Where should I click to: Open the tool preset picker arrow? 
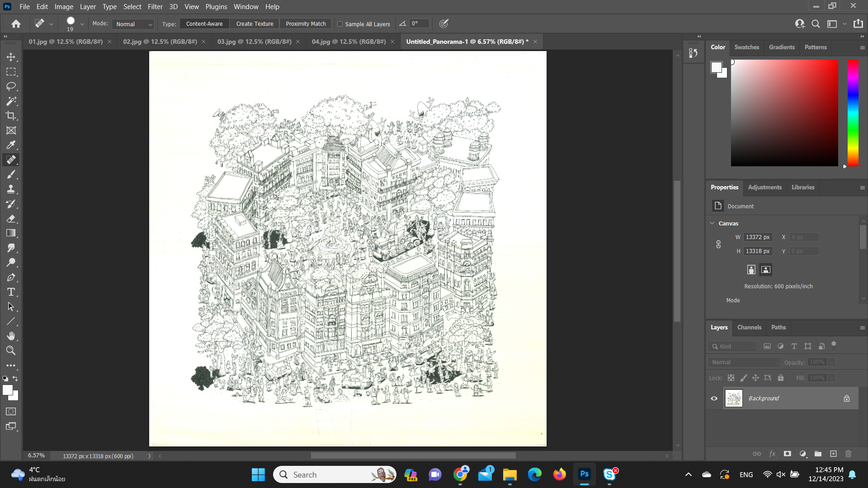pyautogui.click(x=51, y=24)
